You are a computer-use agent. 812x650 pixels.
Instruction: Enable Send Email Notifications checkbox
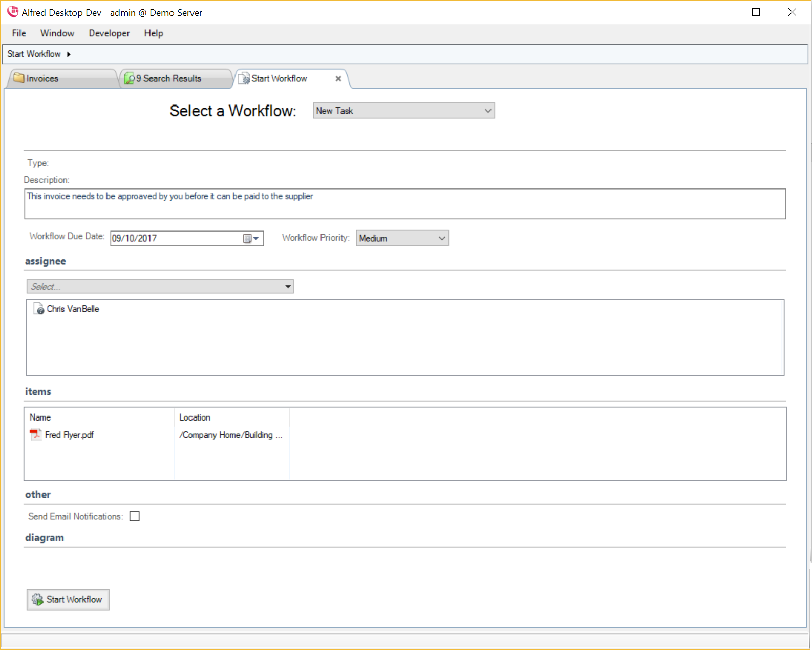[x=135, y=516]
